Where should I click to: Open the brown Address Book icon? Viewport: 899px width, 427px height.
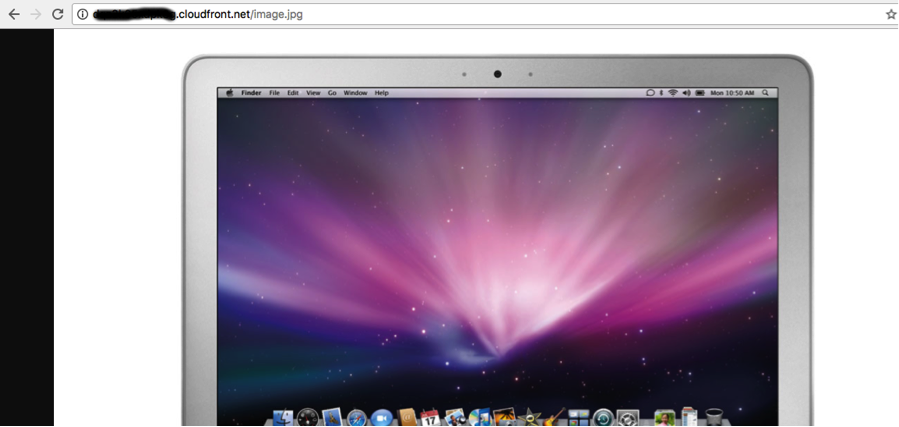click(406, 417)
